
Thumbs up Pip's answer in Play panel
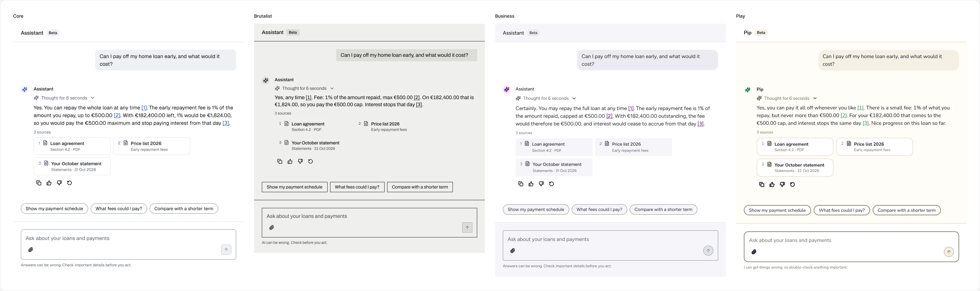(772, 184)
